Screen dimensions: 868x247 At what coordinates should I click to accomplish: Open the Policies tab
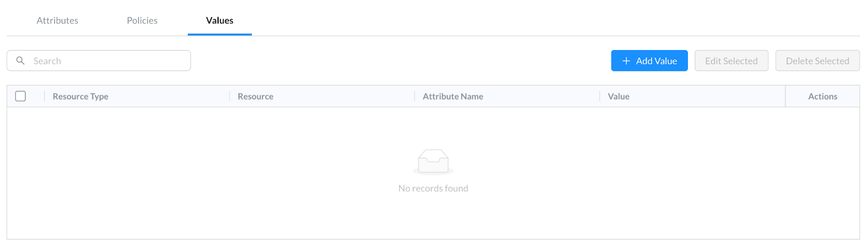(142, 20)
